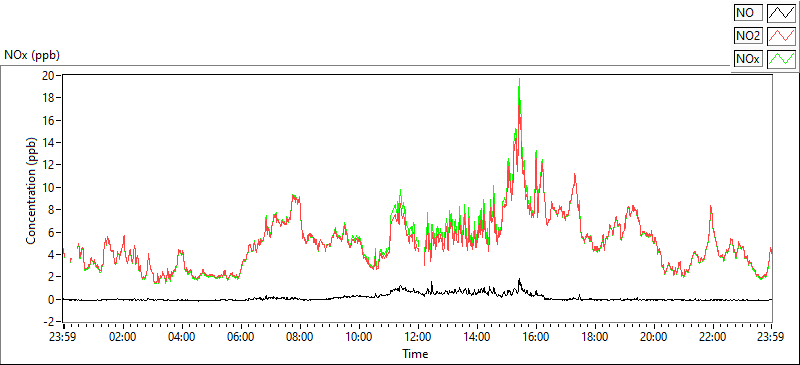Open the black NO line style icon

782,13
